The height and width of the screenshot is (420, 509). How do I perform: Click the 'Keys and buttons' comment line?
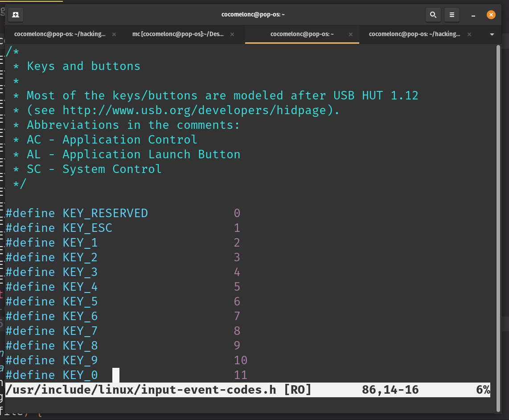point(77,66)
